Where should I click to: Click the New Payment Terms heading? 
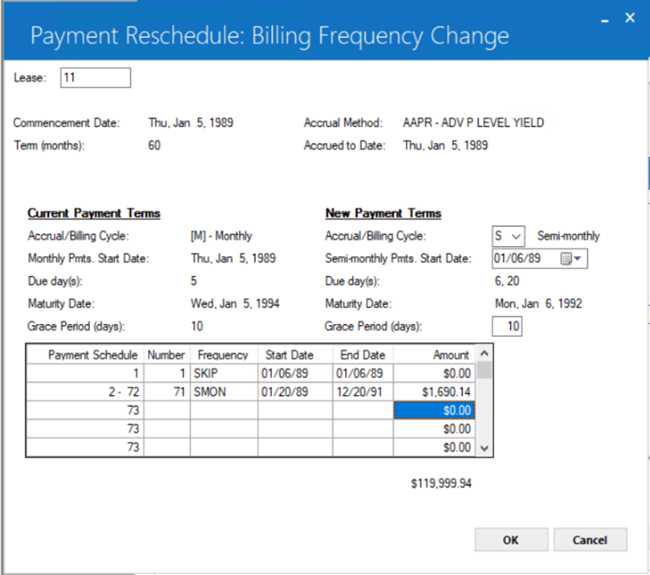click(x=383, y=213)
